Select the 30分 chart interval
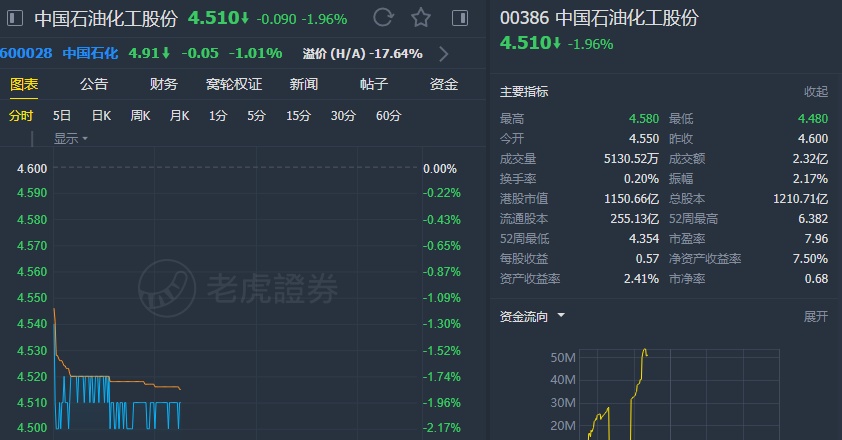842x440 pixels. (343, 116)
